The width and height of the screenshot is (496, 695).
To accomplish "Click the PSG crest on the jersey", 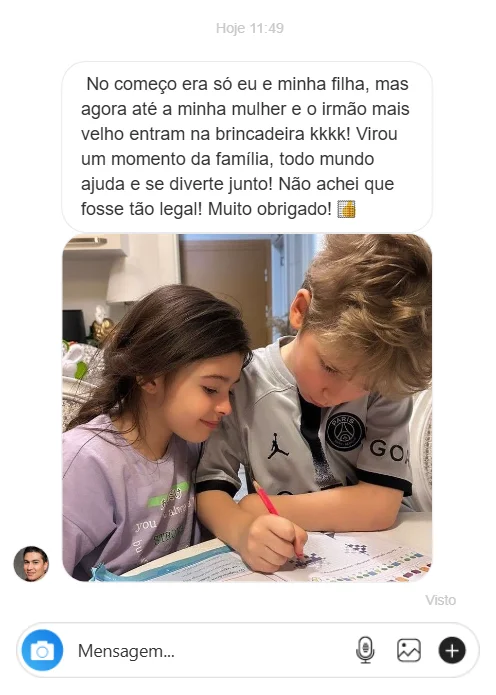I will tap(345, 431).
